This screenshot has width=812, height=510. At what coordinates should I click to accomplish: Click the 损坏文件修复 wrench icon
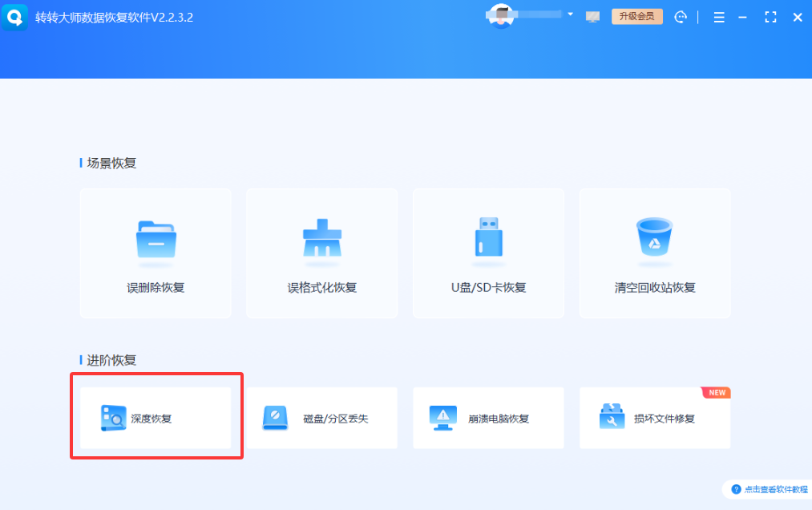point(612,416)
